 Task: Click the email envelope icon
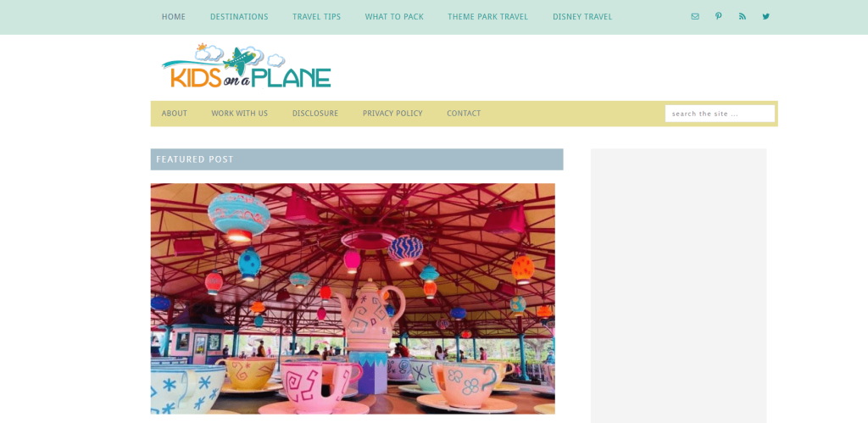click(695, 17)
